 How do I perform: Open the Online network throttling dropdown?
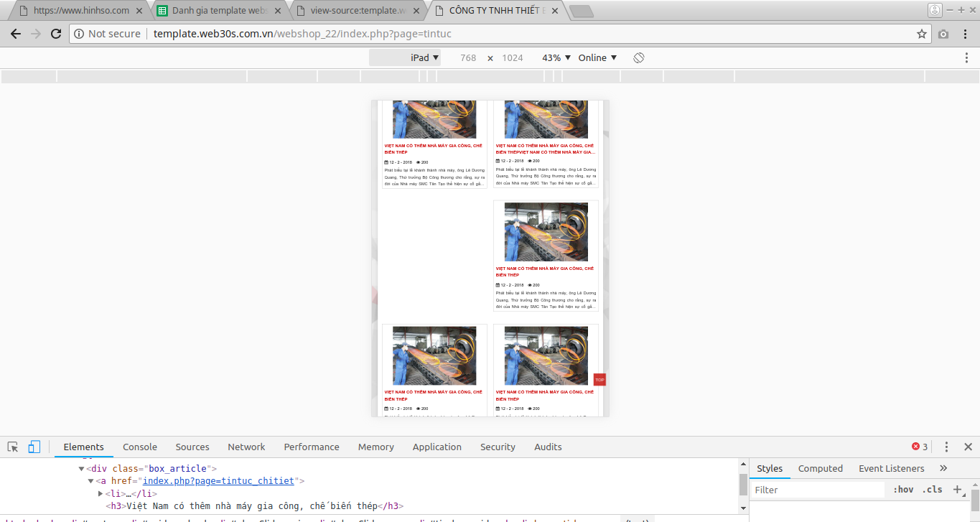pos(597,57)
